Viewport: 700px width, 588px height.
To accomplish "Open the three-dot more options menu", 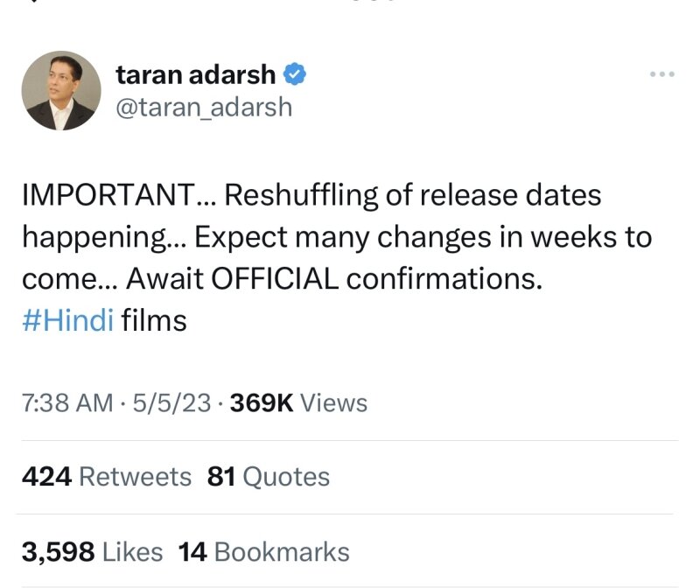I will 661,75.
